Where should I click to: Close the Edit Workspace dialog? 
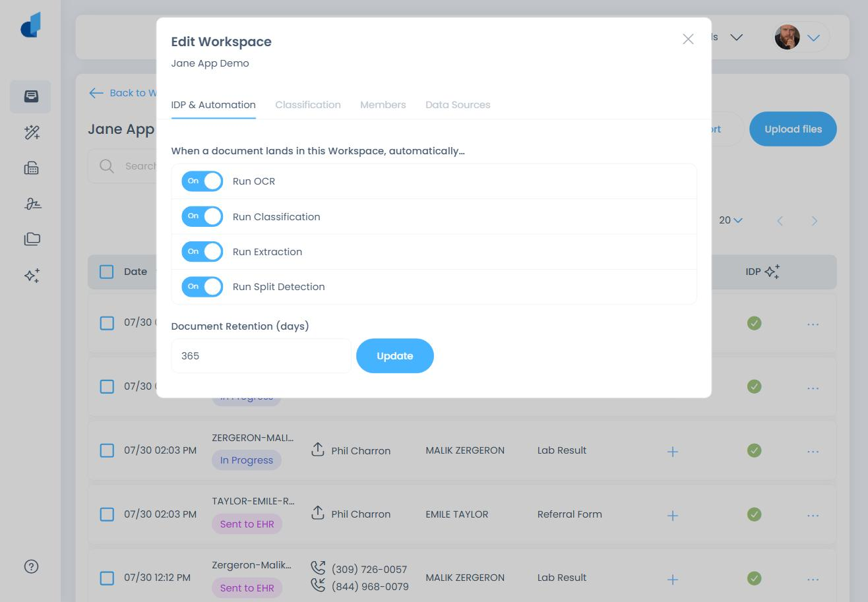tap(688, 40)
